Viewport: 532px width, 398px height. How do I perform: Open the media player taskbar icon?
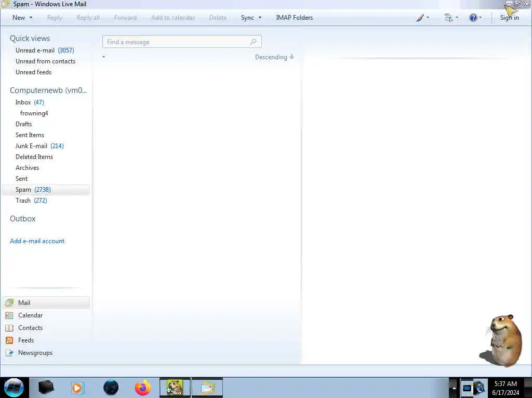[78, 388]
